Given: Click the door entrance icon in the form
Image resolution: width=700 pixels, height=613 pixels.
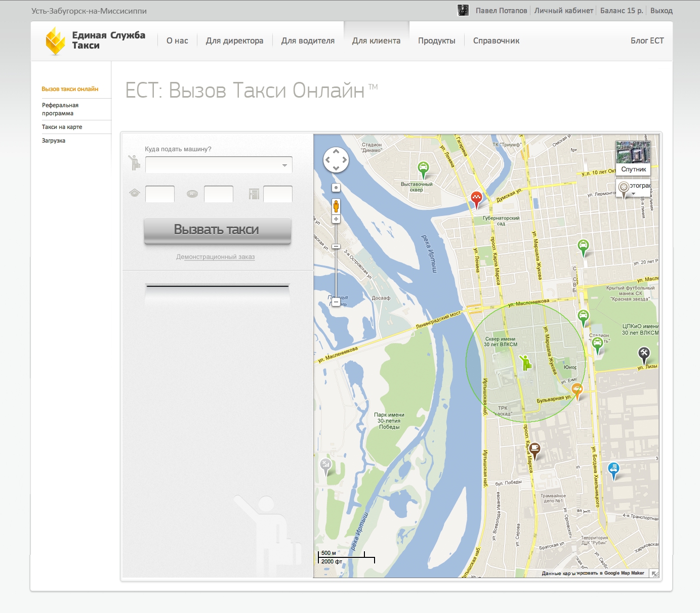Looking at the screenshot, I should pos(254,194).
